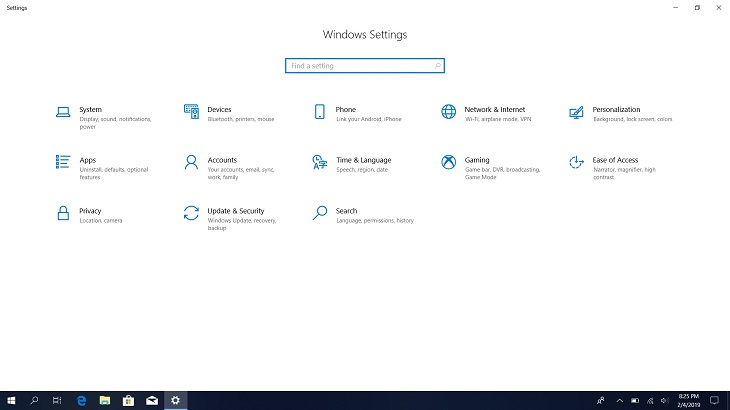Screen dimensions: 730x410
Task: Click the magnifier in the Find a setting box
Action: 438,66
